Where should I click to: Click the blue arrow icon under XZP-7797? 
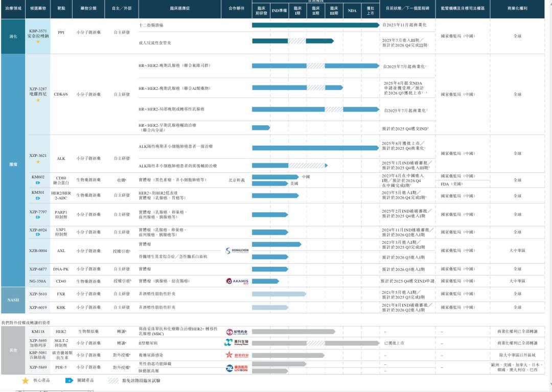(x=38, y=217)
